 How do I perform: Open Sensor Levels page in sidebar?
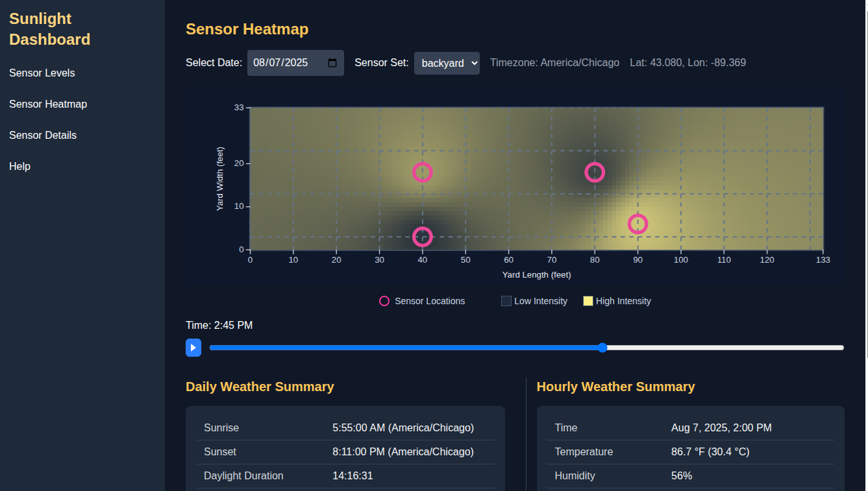point(42,73)
